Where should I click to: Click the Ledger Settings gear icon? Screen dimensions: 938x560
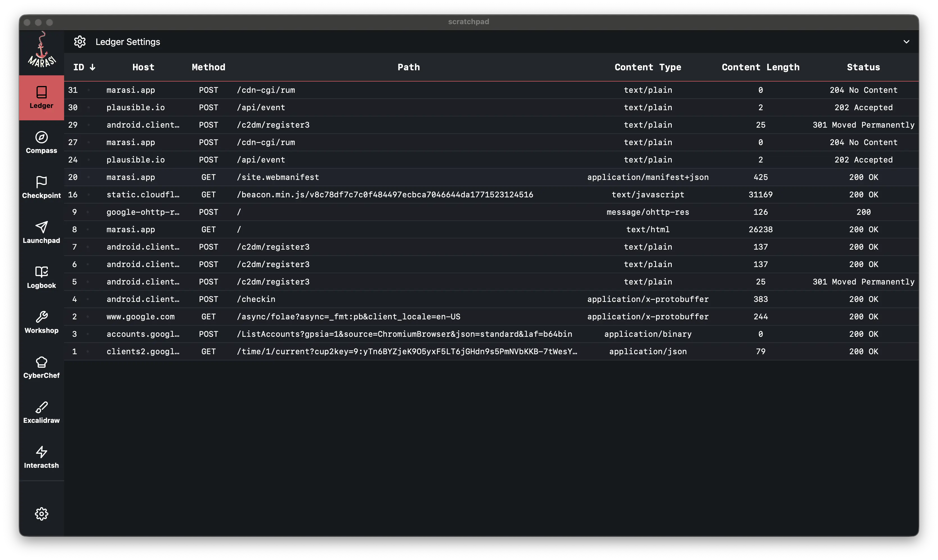point(80,42)
